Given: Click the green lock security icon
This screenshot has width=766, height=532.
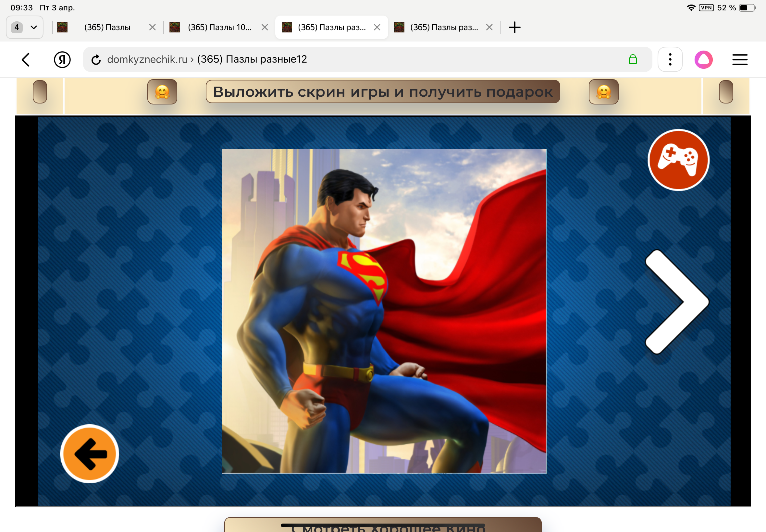Looking at the screenshot, I should click(632, 60).
